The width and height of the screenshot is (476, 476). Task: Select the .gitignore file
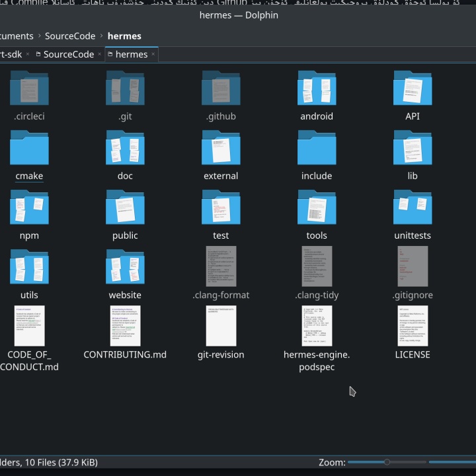click(x=413, y=266)
